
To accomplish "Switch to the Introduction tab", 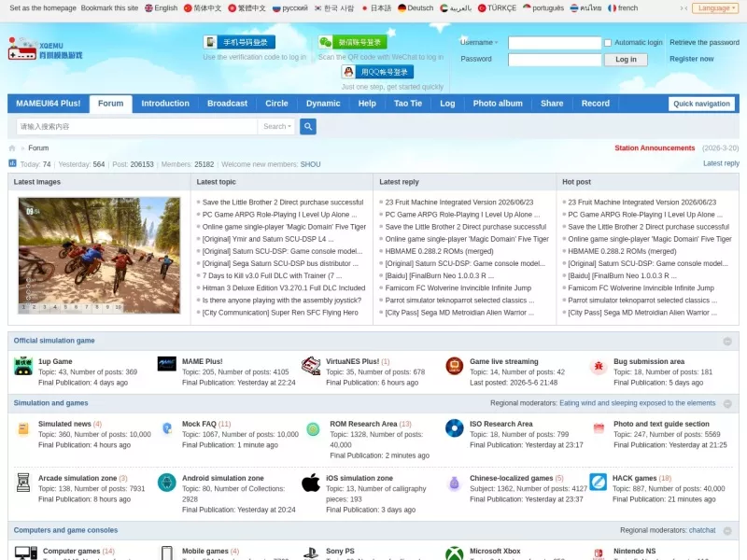I will pyautogui.click(x=165, y=104).
